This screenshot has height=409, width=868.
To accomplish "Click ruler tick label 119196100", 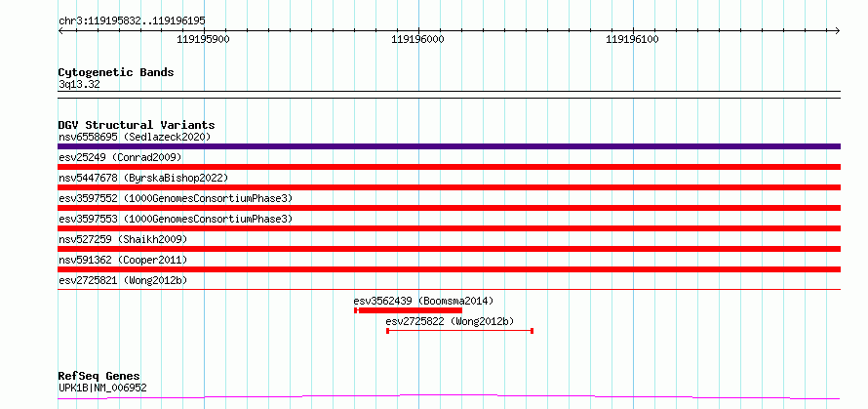I will (x=633, y=39).
